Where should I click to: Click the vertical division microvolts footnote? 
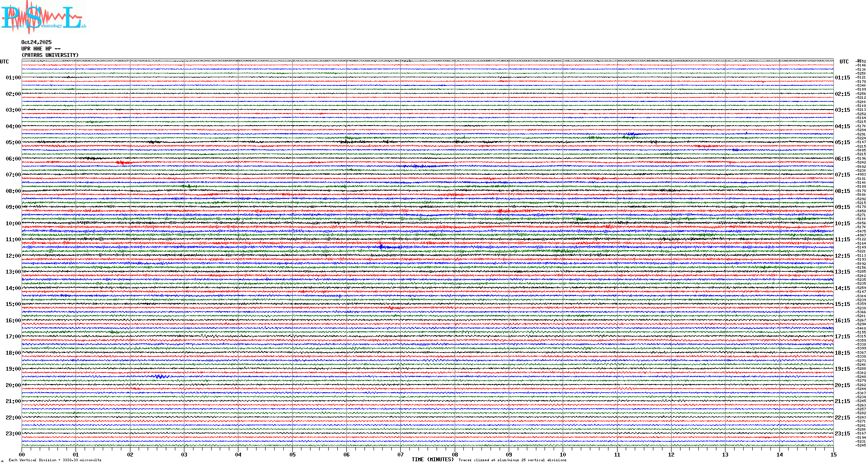tap(55, 460)
